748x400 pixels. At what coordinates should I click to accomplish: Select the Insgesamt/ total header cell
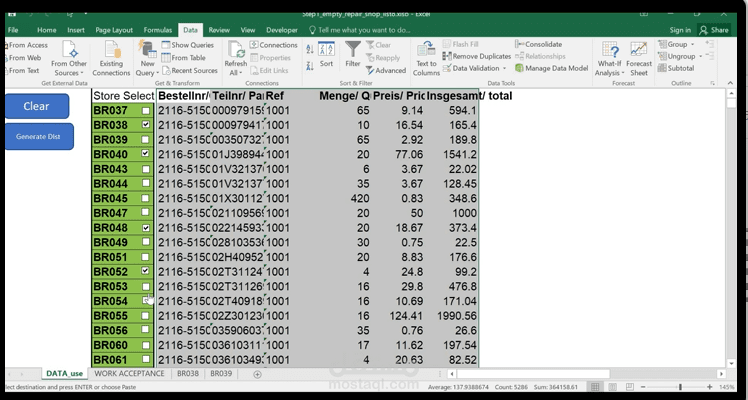(x=452, y=96)
